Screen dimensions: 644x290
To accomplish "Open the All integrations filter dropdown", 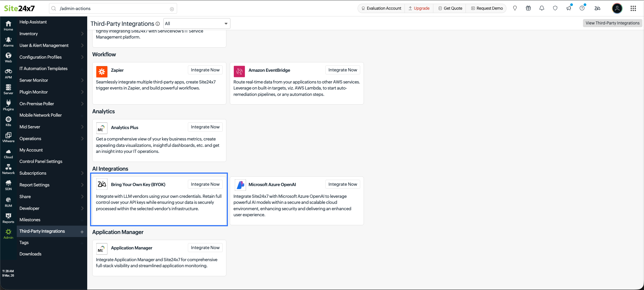I will tap(197, 23).
